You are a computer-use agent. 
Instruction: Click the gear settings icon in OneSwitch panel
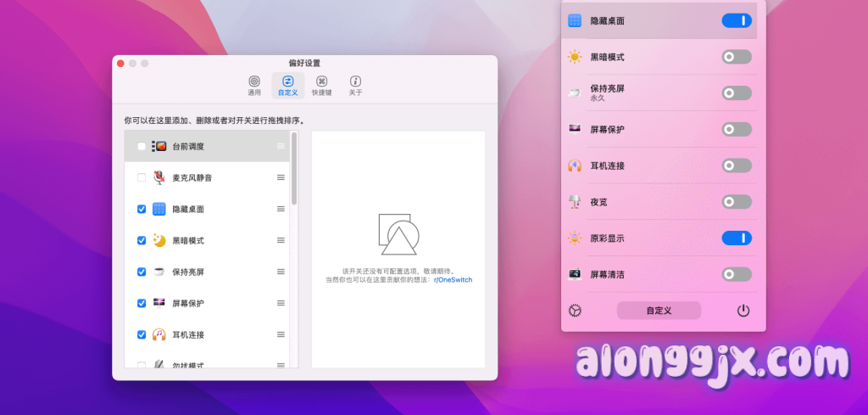pos(575,311)
